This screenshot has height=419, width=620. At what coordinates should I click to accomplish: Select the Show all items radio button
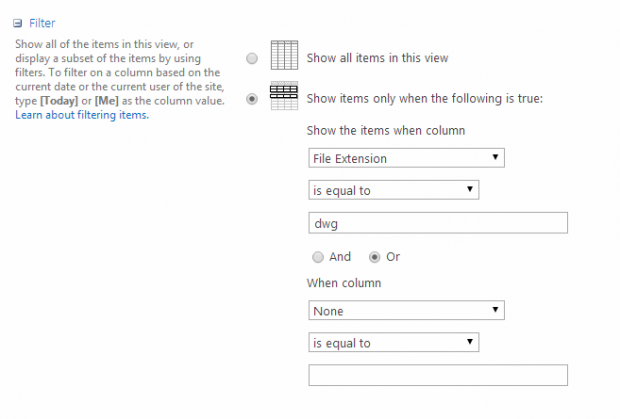click(252, 58)
